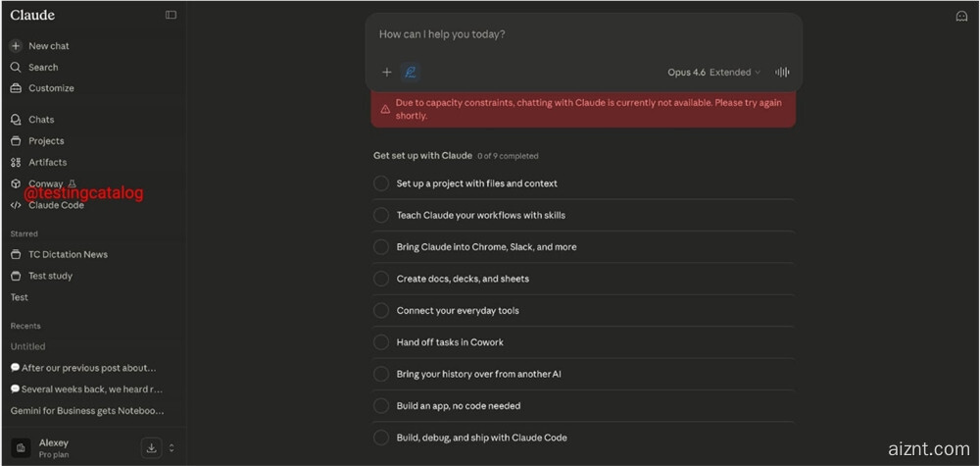Viewport: 980px width, 466px height.
Task: Click the ghost incognito chat icon
Action: point(961,16)
